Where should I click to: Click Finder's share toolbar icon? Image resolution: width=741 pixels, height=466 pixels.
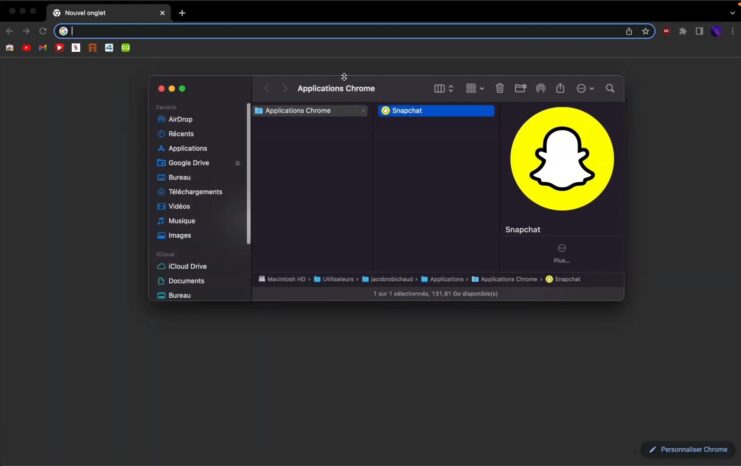click(x=560, y=88)
